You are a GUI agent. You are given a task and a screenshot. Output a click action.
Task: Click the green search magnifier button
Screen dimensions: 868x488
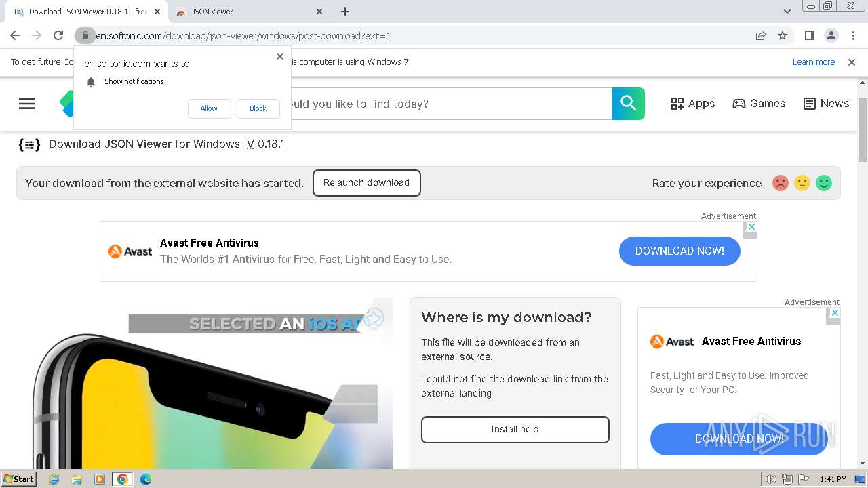click(x=629, y=104)
